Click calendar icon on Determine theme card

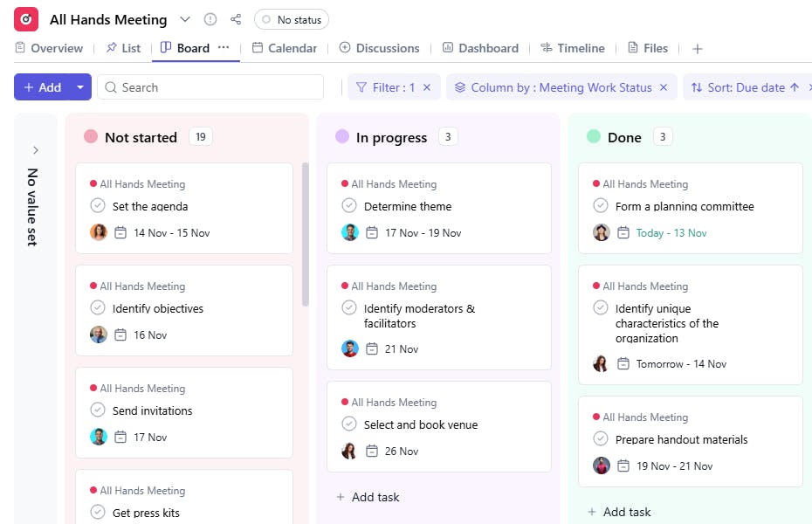(x=372, y=232)
